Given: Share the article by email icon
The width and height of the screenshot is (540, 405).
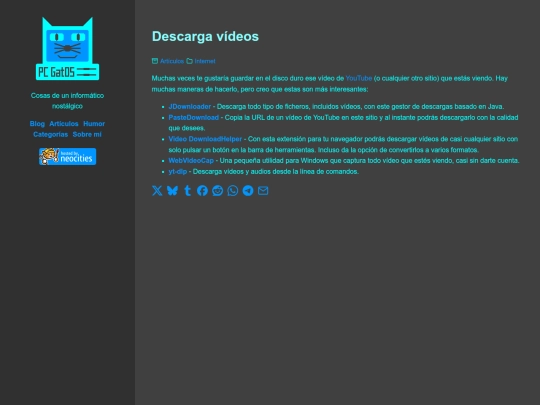Looking at the screenshot, I should point(263,190).
